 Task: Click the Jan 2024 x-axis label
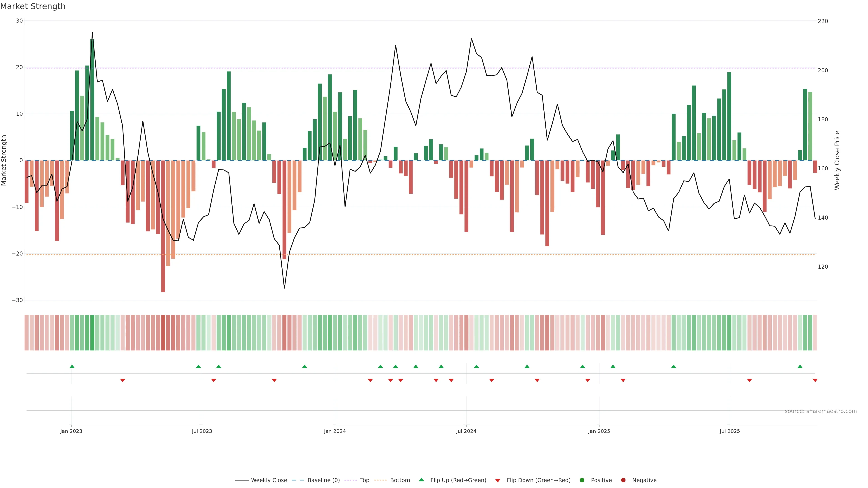point(335,431)
